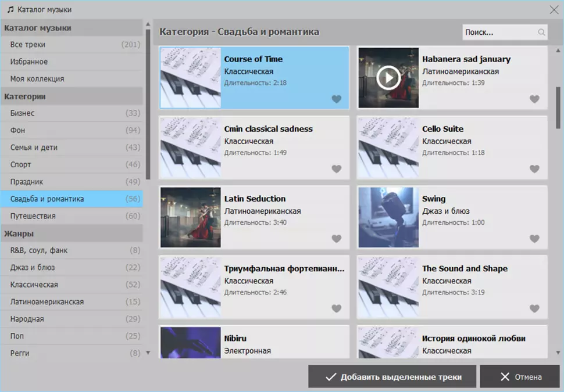Heart The Sound and Shape track
564x392 pixels.
534,308
